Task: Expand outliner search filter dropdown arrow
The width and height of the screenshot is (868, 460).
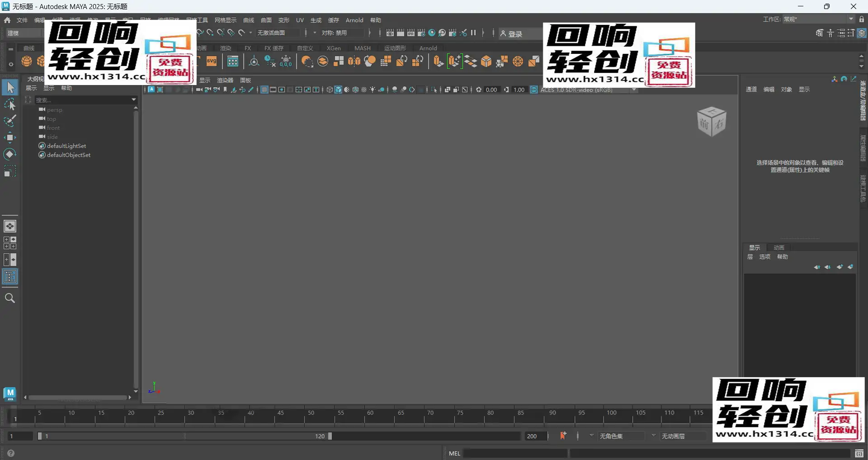Action: point(134,100)
